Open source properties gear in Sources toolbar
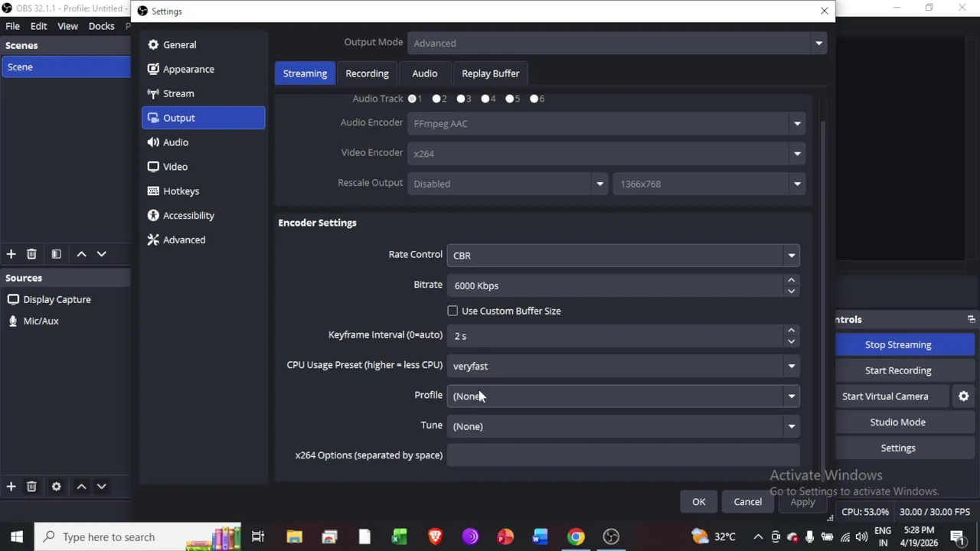Viewport: 980px width, 551px height. (x=56, y=487)
